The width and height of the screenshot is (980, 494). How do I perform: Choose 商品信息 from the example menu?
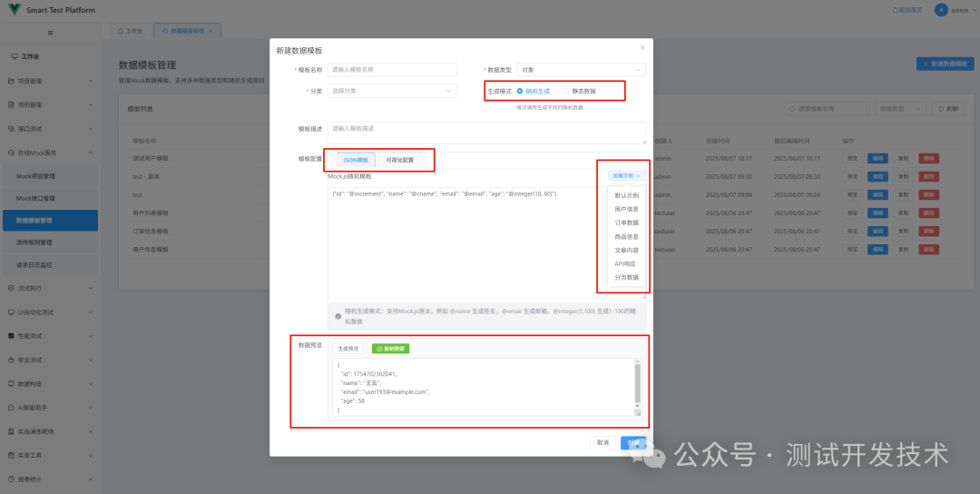tap(627, 236)
